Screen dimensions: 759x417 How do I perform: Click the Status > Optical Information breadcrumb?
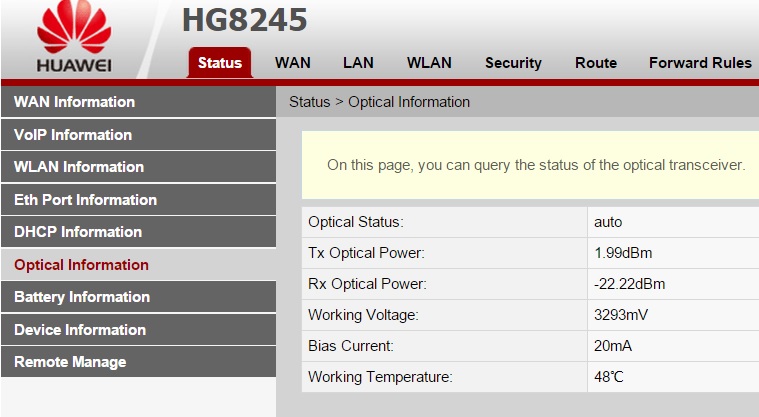tap(379, 102)
